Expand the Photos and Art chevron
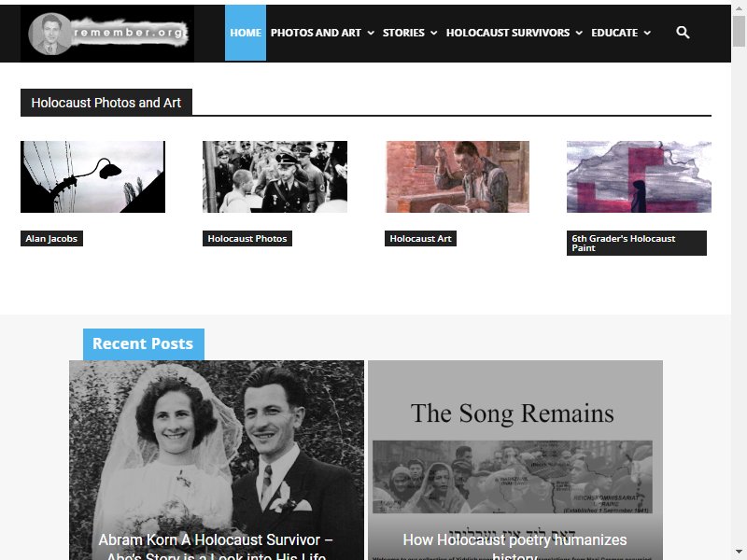Image resolution: width=747 pixels, height=560 pixels. (x=371, y=33)
